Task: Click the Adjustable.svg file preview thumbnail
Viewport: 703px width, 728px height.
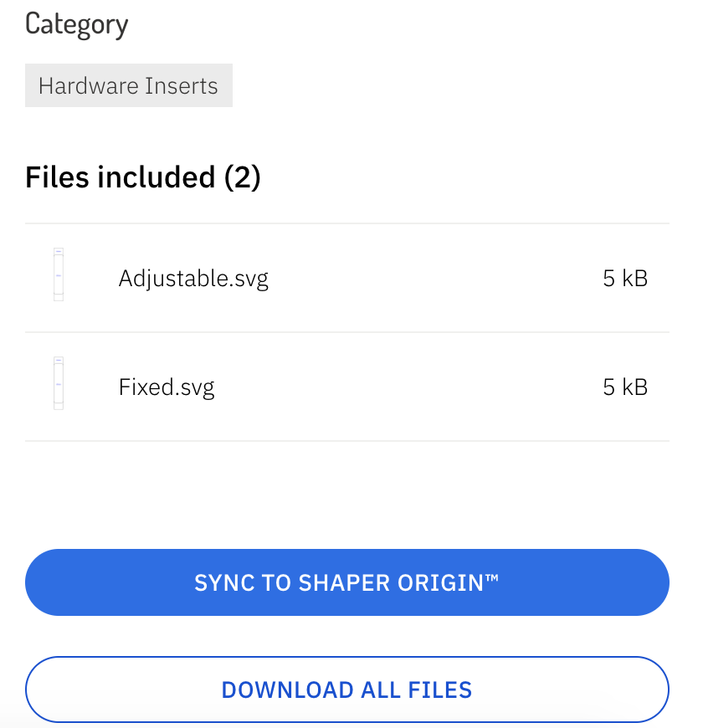Action: point(59,273)
